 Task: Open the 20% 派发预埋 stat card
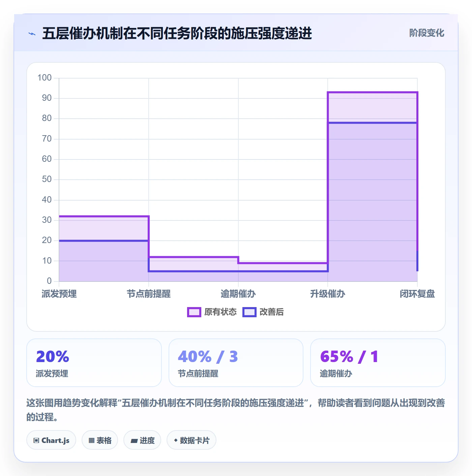pos(94,363)
